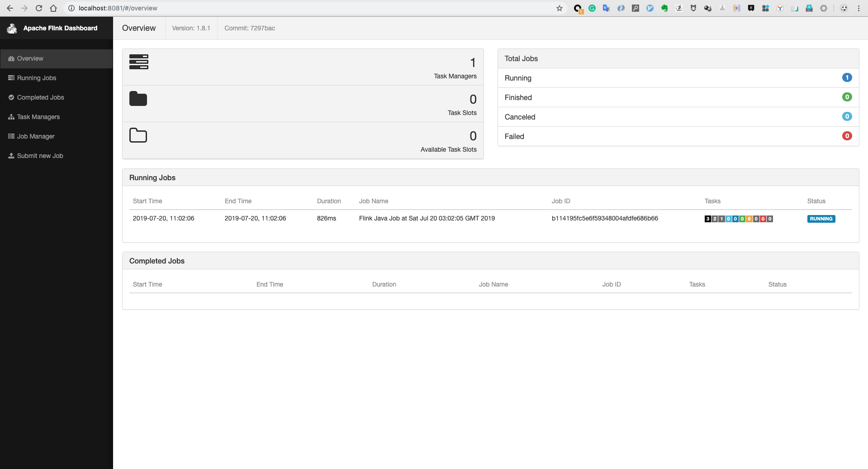Go to Task Managers in the sidebar
The height and width of the screenshot is (469, 868).
[57, 117]
